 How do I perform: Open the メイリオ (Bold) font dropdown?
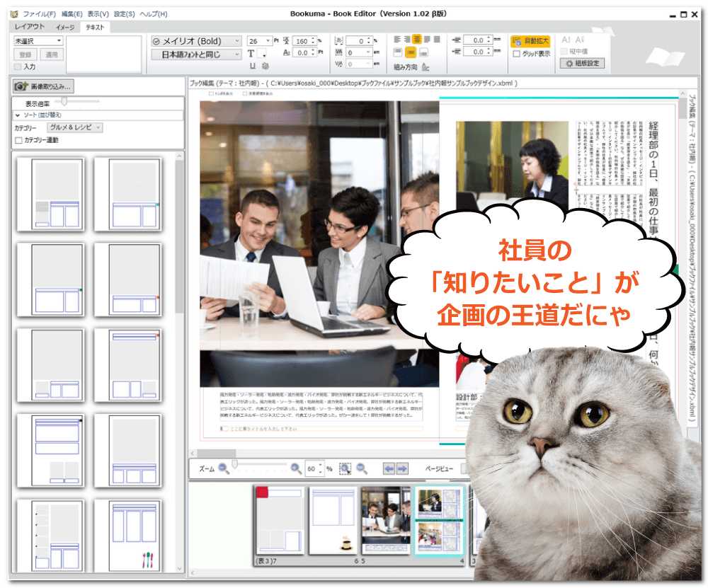(196, 41)
